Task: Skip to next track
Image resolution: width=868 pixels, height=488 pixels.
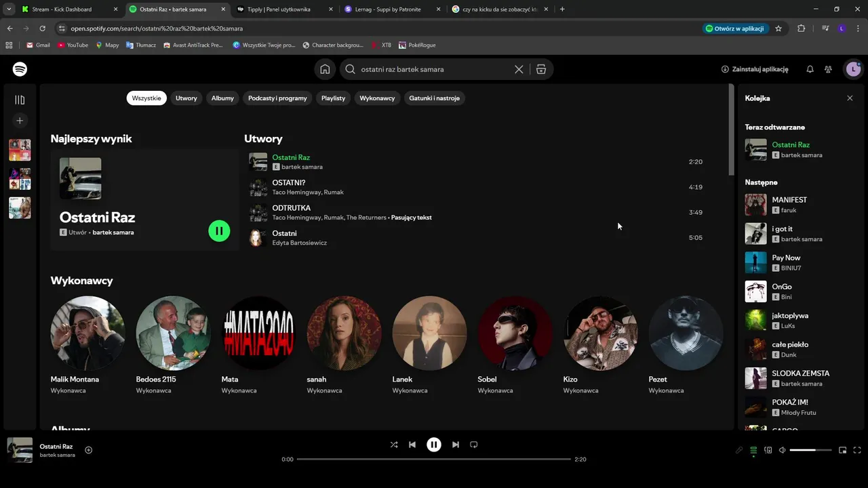Action: click(456, 445)
